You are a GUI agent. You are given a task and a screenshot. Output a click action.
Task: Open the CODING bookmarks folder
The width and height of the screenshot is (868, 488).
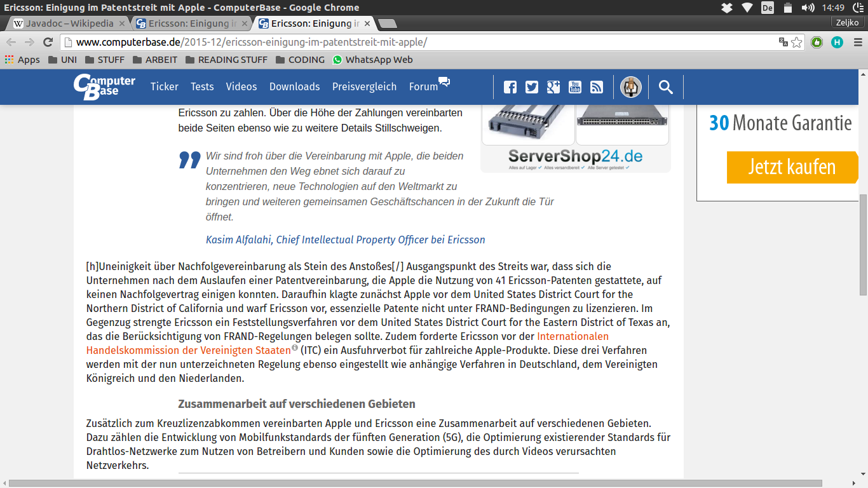click(x=300, y=60)
